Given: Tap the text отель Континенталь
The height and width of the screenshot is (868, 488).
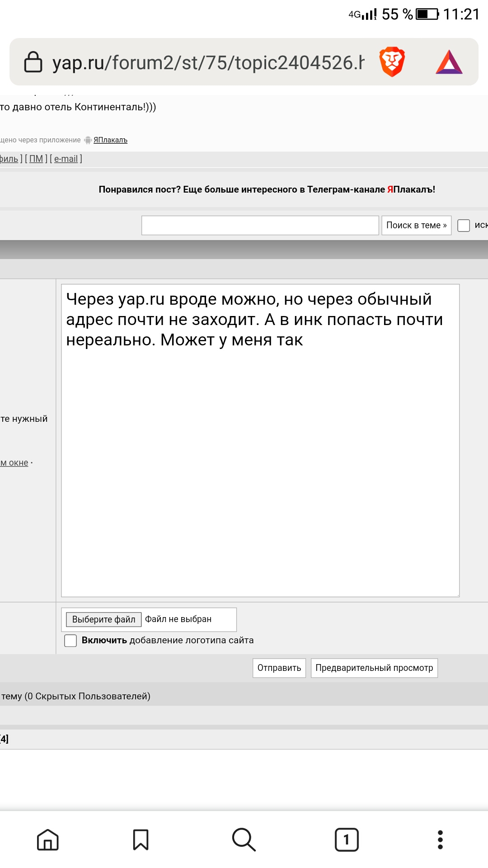Looking at the screenshot, I should coord(94,107).
